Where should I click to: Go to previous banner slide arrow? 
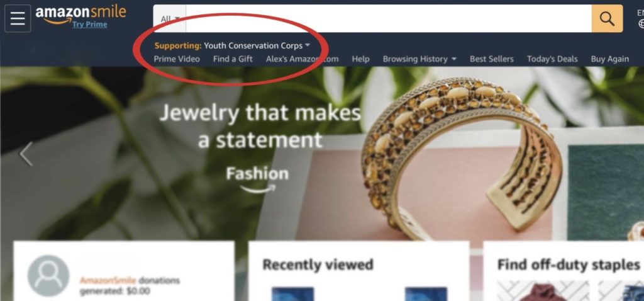pos(26,154)
